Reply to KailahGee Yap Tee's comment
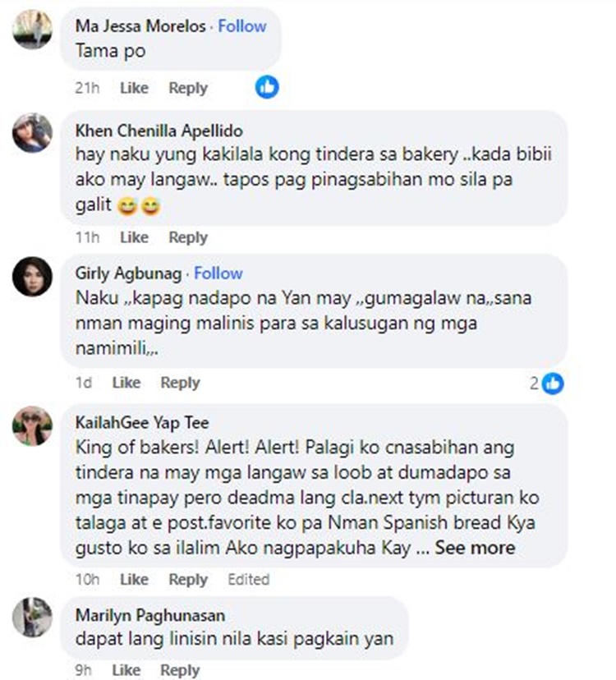Screen dimensions: 616x680 [x=188, y=579]
